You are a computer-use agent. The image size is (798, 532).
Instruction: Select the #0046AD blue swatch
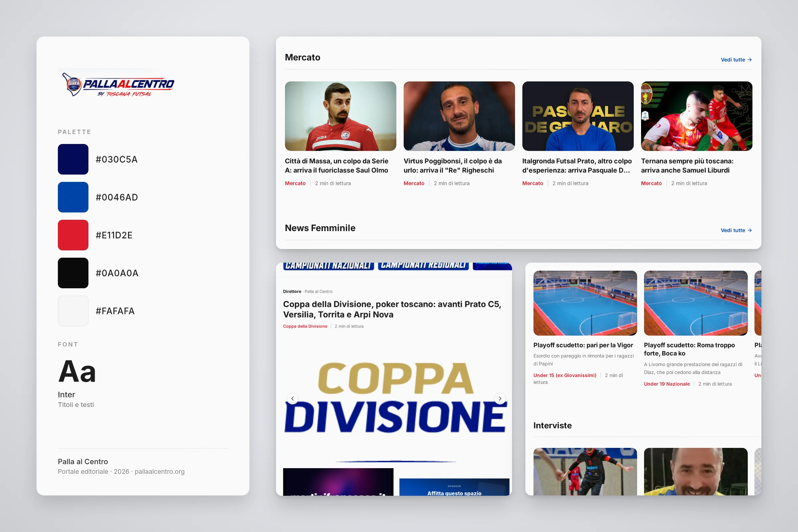pos(73,197)
